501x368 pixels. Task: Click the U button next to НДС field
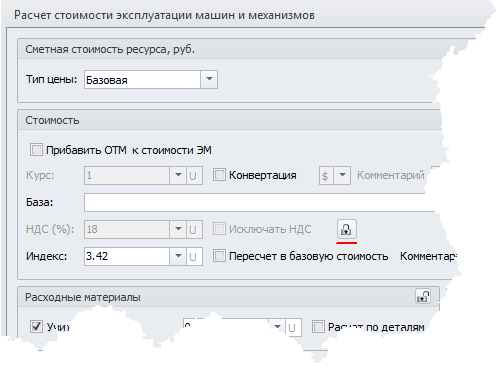[x=193, y=229]
